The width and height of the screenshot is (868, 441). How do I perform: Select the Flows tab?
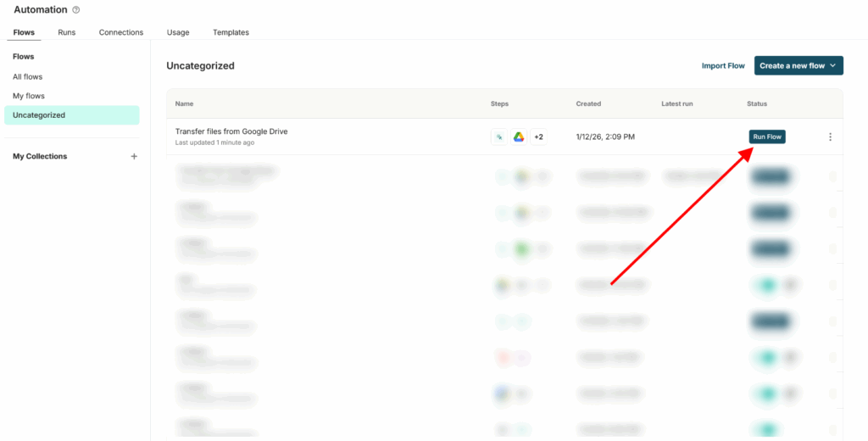(x=24, y=32)
